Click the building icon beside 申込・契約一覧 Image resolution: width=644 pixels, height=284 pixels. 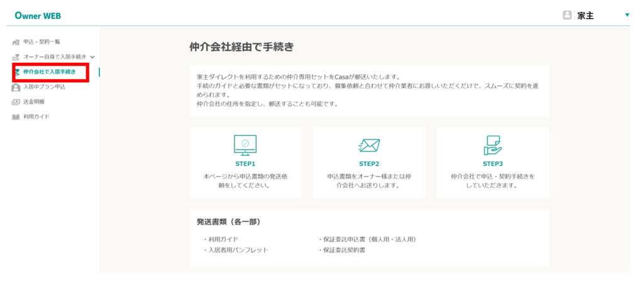16,42
